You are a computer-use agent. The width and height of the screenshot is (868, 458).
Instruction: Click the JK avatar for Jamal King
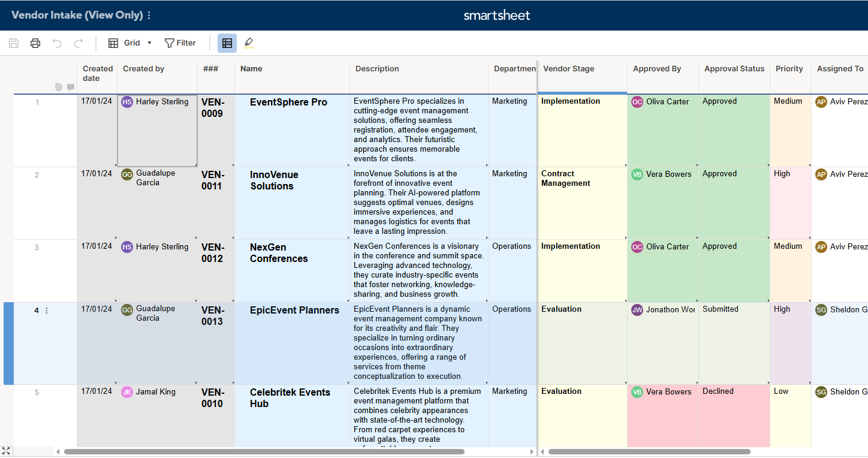pos(127,392)
